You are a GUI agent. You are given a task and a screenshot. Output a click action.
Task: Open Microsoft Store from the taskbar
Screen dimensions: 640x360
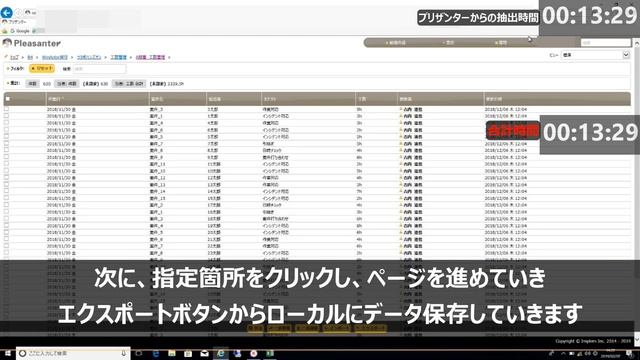click(188, 353)
